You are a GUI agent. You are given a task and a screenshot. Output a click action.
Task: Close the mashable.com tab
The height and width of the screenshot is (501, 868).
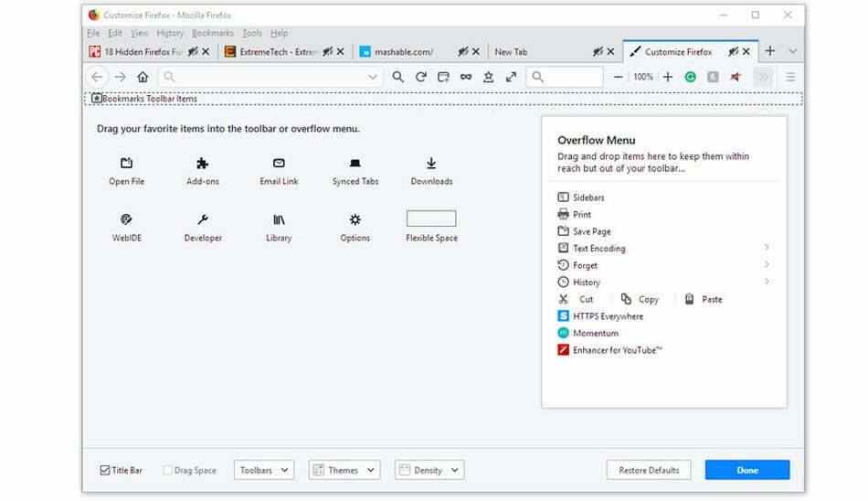pyautogui.click(x=475, y=51)
